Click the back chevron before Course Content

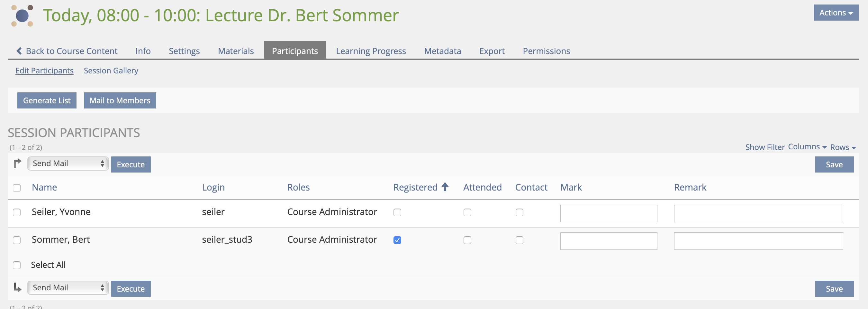tap(19, 51)
